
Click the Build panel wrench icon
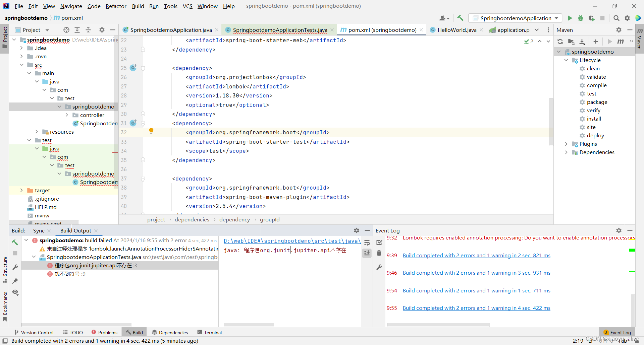pos(15,267)
